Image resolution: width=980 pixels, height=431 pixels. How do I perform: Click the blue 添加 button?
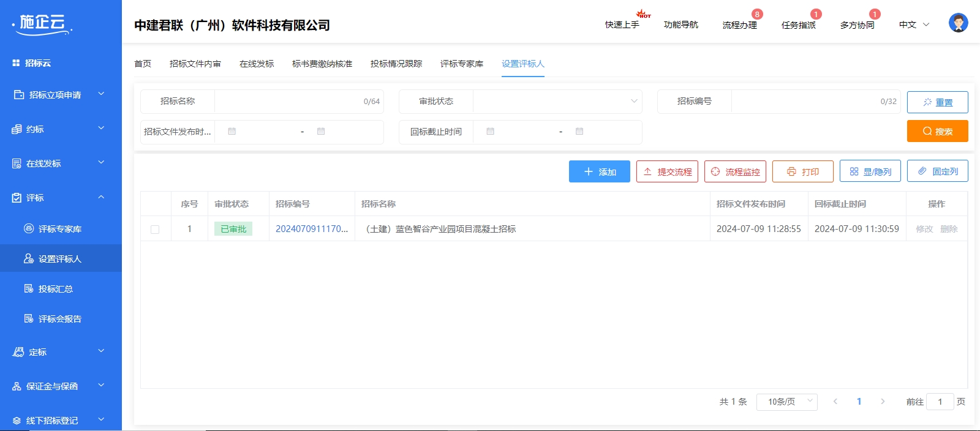[600, 171]
